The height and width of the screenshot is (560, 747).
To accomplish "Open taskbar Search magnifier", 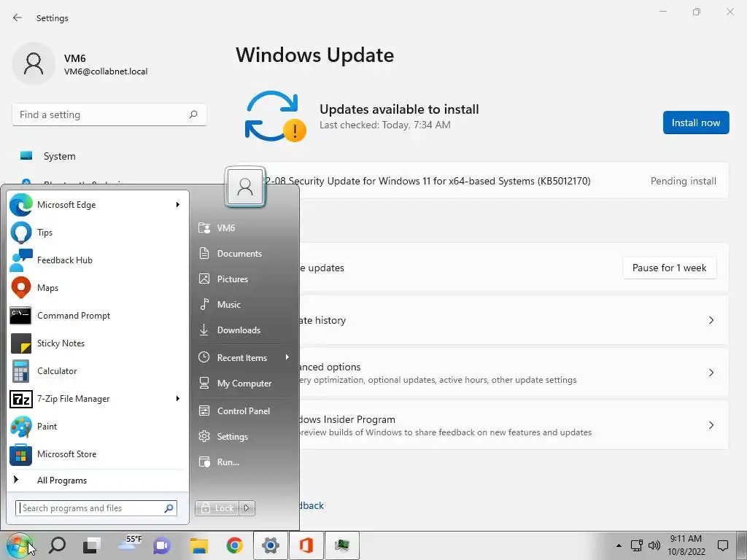I will (57, 545).
